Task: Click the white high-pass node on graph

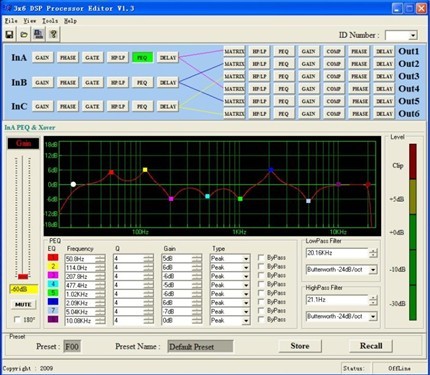Action: coord(73,184)
